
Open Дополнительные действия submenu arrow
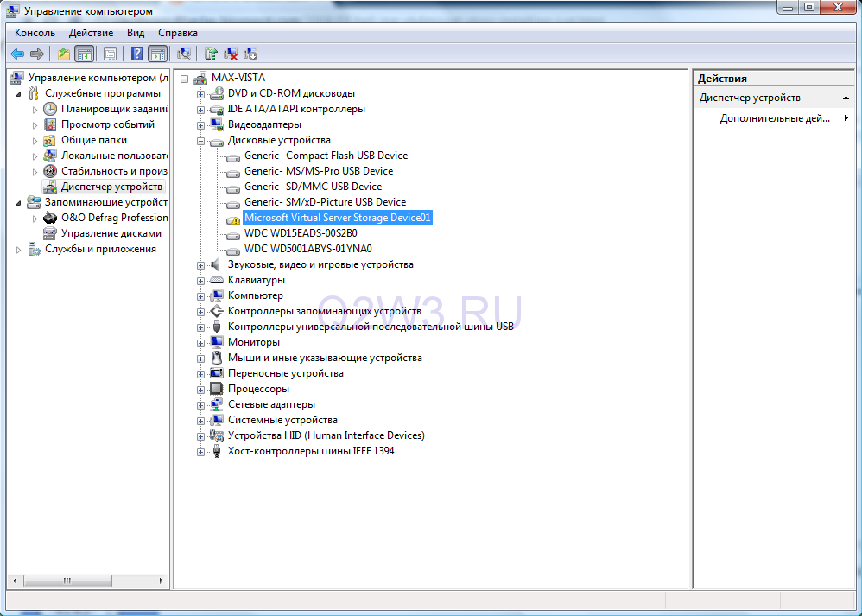pos(846,118)
